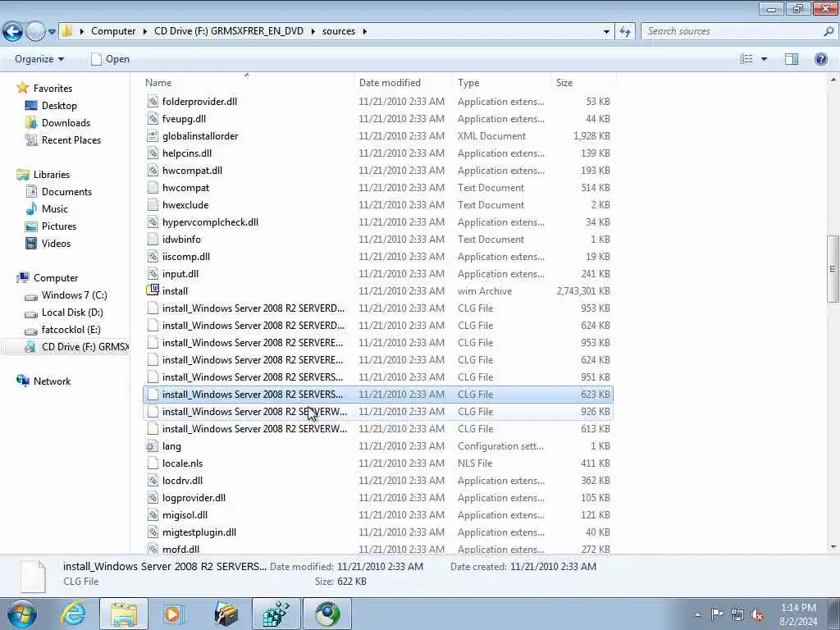840x630 pixels.
Task: Open Windows Media Player from taskbar
Action: point(173,614)
